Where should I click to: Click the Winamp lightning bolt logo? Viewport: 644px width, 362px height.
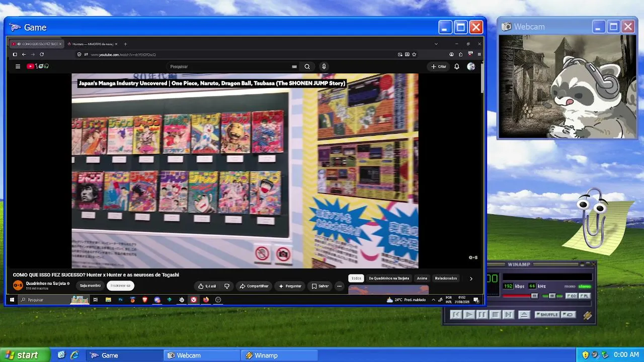587,315
